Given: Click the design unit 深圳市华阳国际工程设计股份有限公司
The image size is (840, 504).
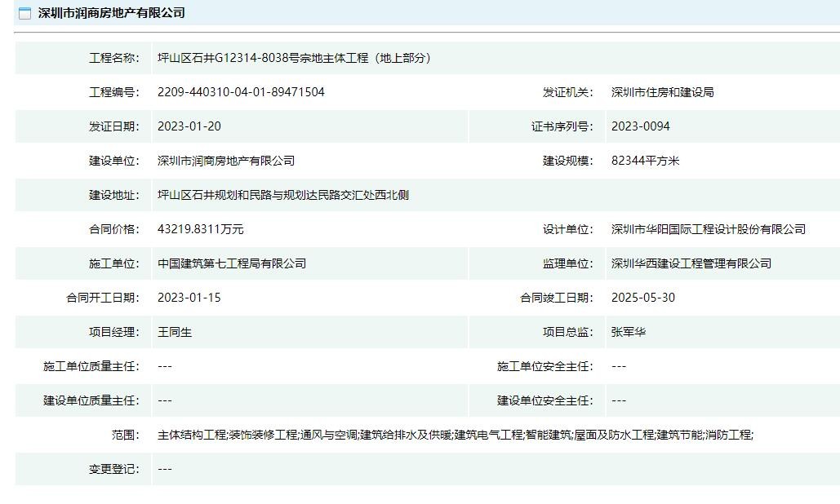Looking at the screenshot, I should pyautogui.click(x=708, y=229).
